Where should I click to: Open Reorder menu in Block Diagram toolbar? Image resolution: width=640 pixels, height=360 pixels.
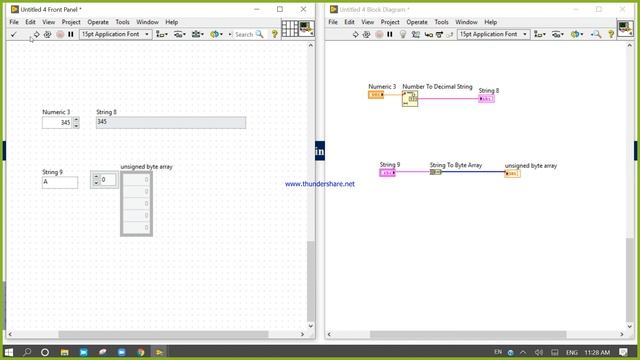pyautogui.click(x=577, y=35)
